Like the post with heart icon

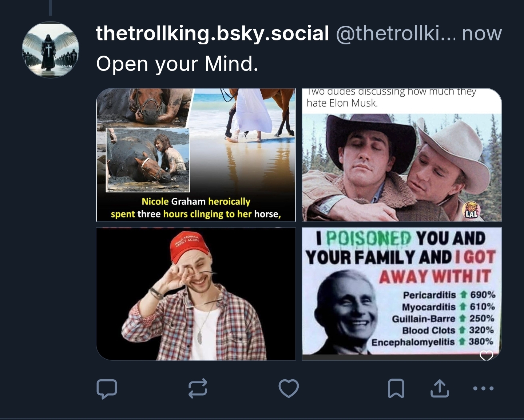[289, 388]
